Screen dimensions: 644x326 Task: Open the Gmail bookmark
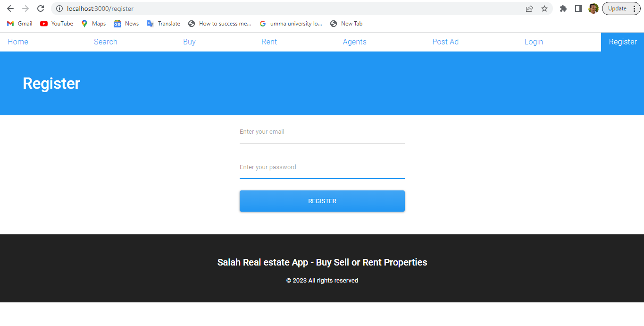click(x=19, y=23)
